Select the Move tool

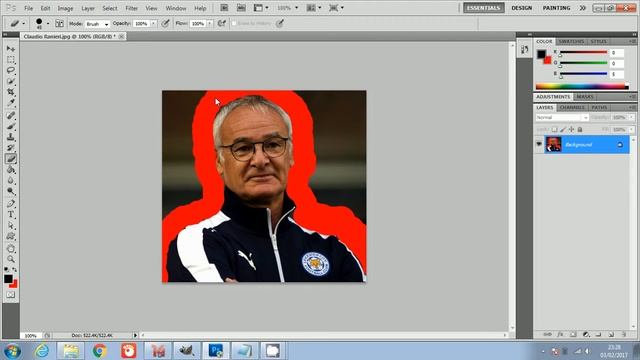[11, 49]
